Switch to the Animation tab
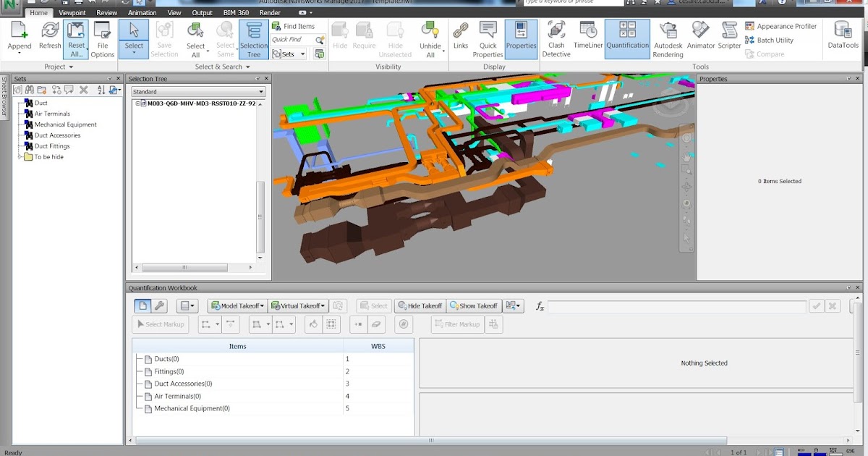This screenshot has height=456, width=868. [x=142, y=12]
